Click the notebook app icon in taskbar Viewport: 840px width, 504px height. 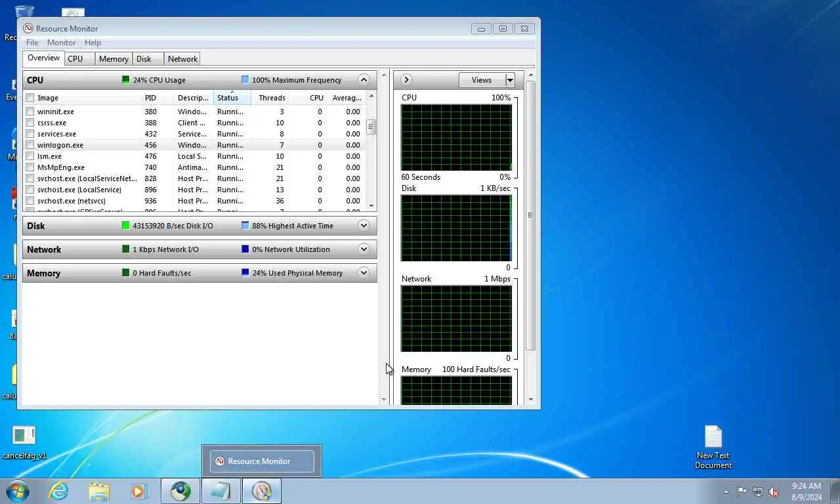[x=220, y=491]
